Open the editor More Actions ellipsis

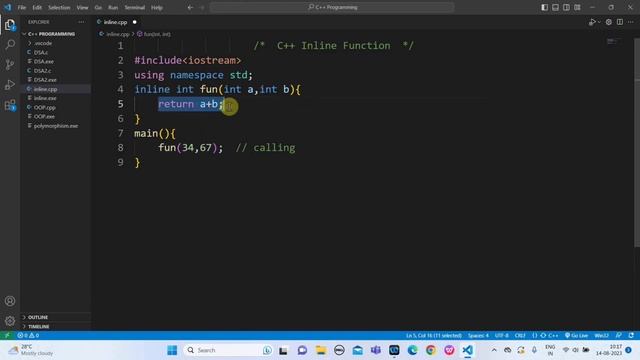pyautogui.click(x=631, y=22)
